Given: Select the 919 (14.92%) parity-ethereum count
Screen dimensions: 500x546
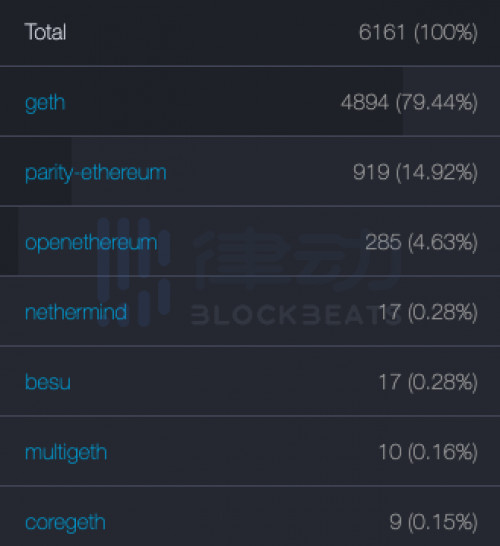Looking at the screenshot, I should point(415,172).
